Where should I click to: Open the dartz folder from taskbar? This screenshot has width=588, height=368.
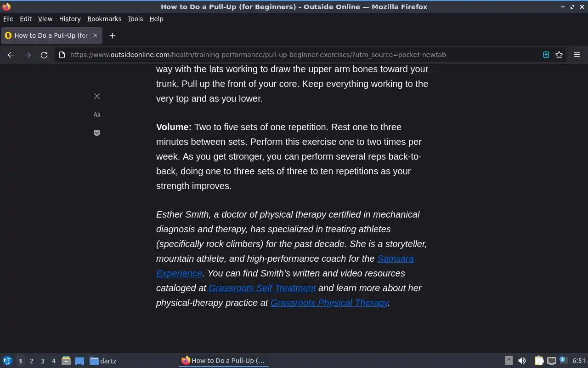[103, 361]
